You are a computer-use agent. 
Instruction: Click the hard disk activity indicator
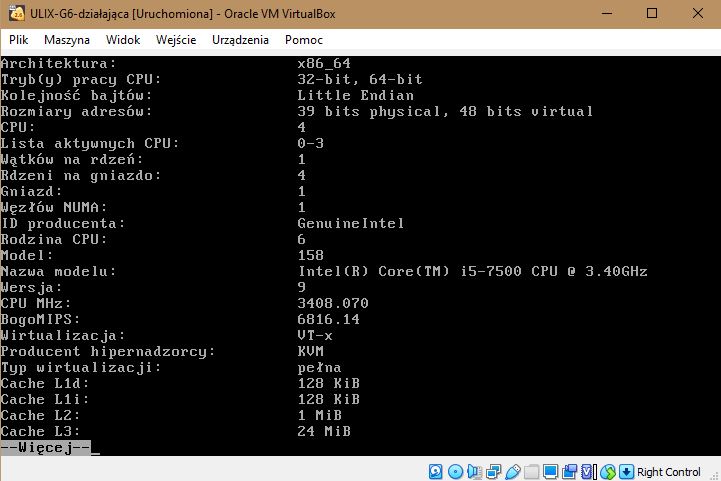click(x=436, y=471)
